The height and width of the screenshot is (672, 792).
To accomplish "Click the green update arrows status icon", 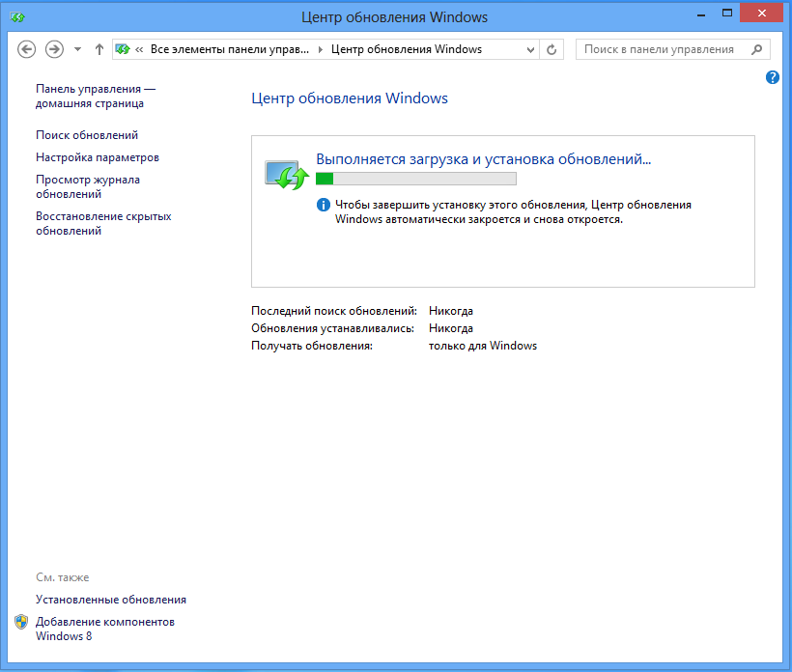I will [286, 175].
